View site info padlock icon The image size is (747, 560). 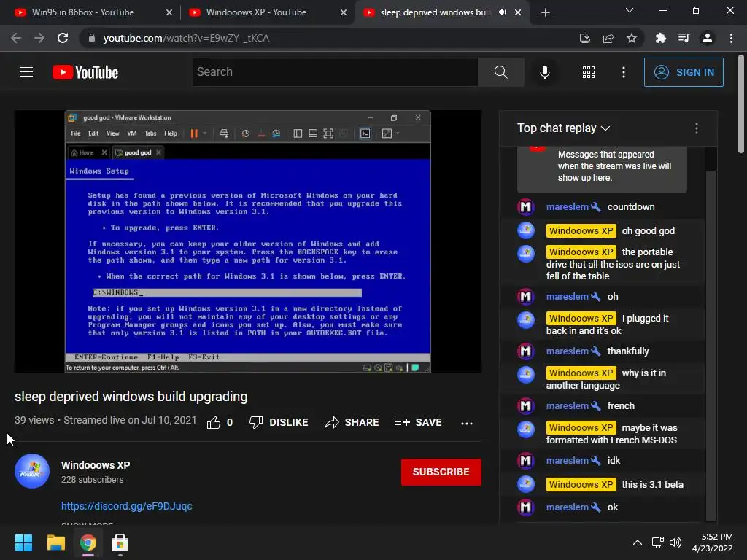[92, 38]
